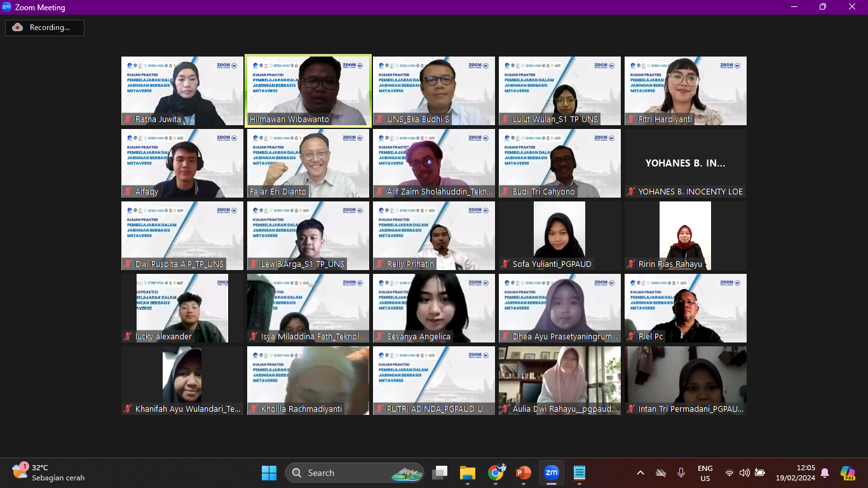Open the volume speaker control

[x=744, y=473]
